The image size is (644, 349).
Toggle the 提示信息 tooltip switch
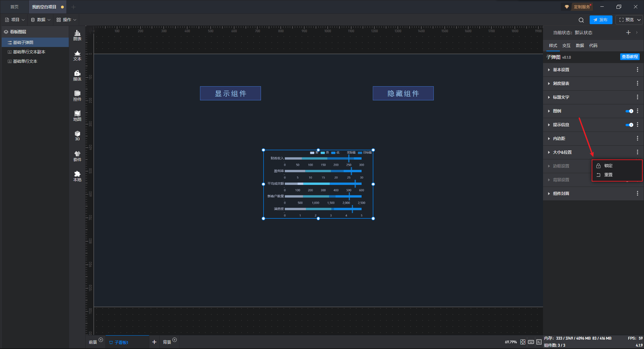pos(629,125)
